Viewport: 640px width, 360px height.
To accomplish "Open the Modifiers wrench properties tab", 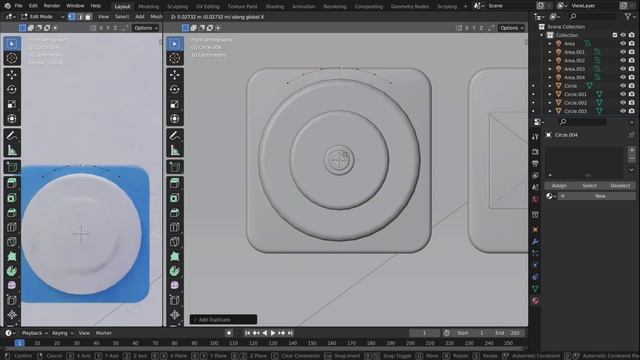I will pyautogui.click(x=535, y=242).
